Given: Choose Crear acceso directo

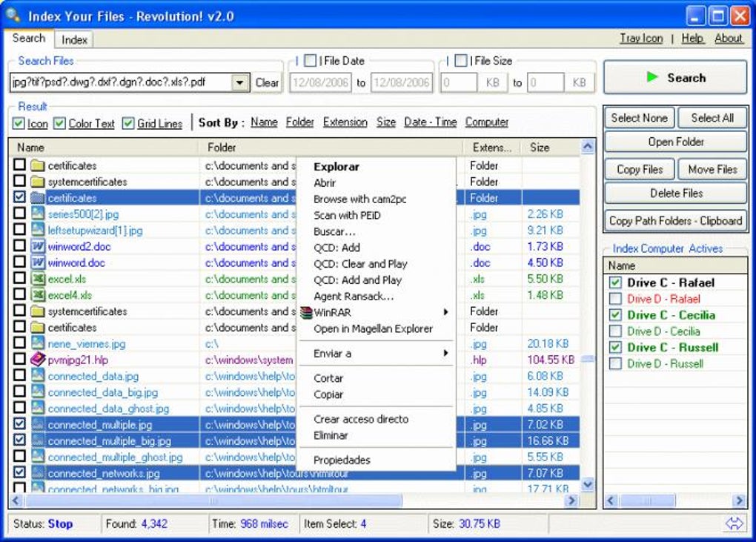Looking at the screenshot, I should tap(376, 419).
